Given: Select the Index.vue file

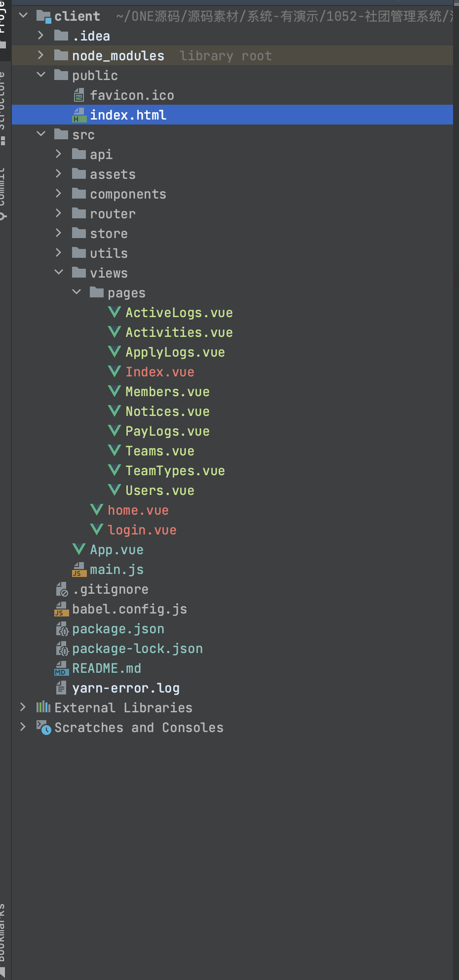Looking at the screenshot, I should coord(160,372).
